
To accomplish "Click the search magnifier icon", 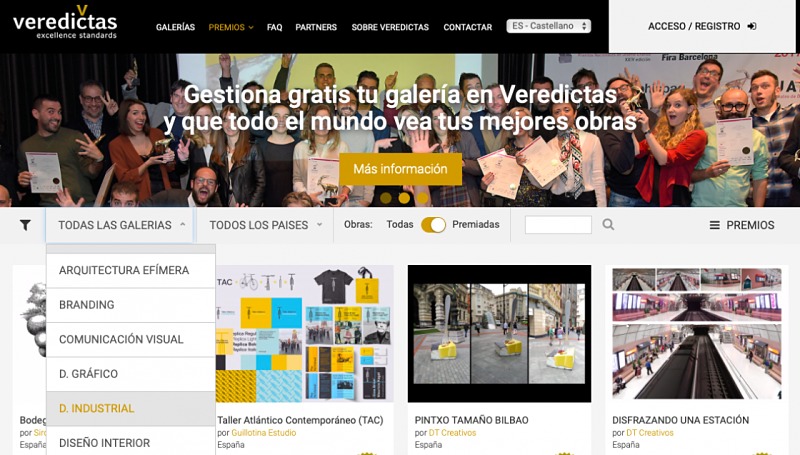I will point(608,224).
